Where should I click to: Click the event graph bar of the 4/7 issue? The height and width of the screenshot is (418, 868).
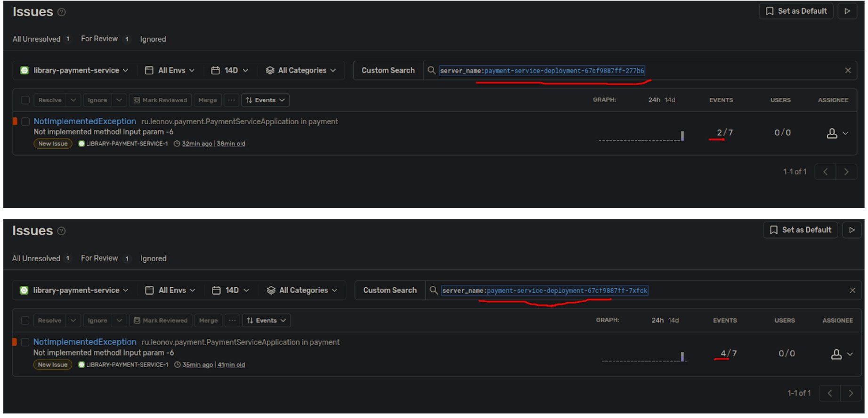pos(682,356)
